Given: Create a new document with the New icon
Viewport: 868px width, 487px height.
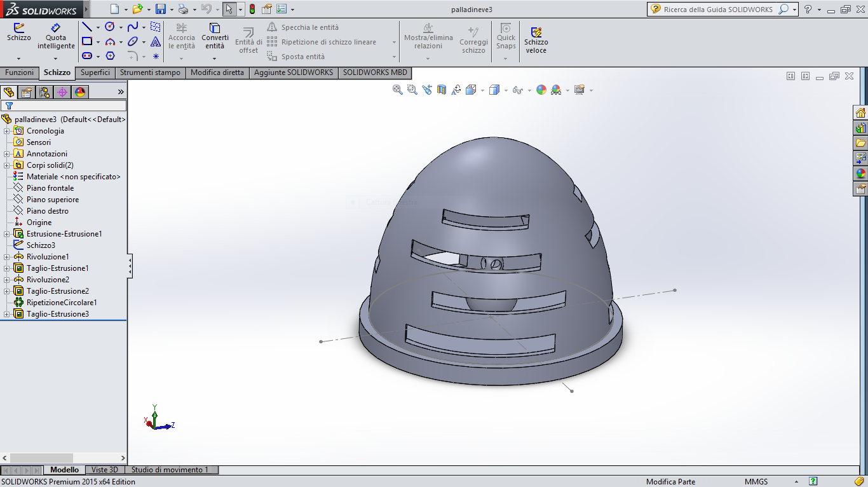Looking at the screenshot, I should pos(114,10).
